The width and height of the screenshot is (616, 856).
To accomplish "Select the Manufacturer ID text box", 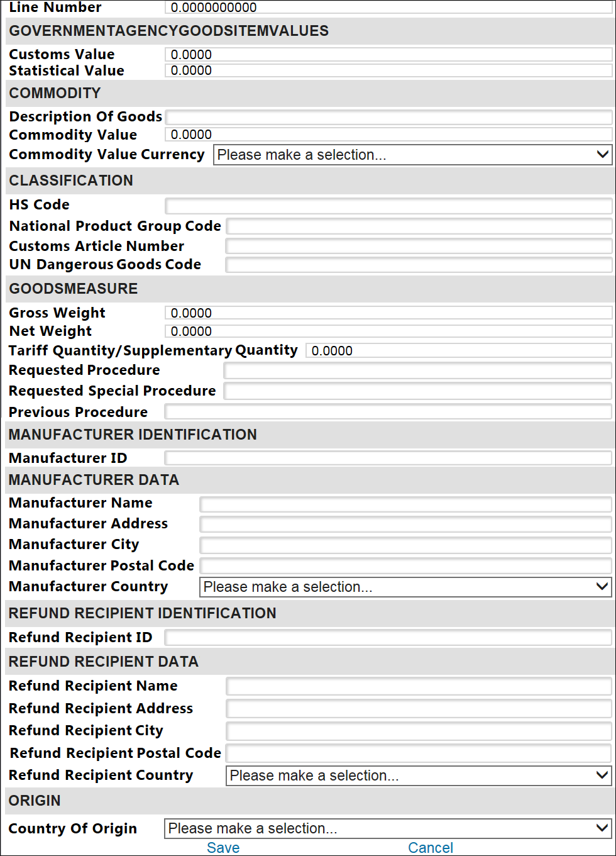I will [388, 459].
